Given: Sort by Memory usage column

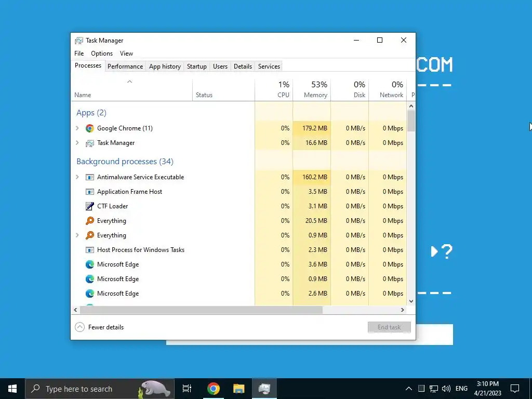Looking at the screenshot, I should click(312, 90).
